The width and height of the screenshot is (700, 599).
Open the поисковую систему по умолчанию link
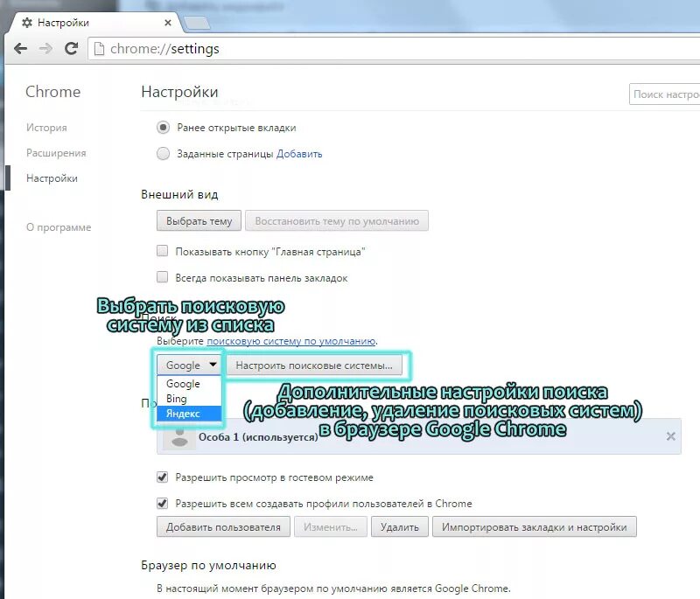[x=290, y=341]
